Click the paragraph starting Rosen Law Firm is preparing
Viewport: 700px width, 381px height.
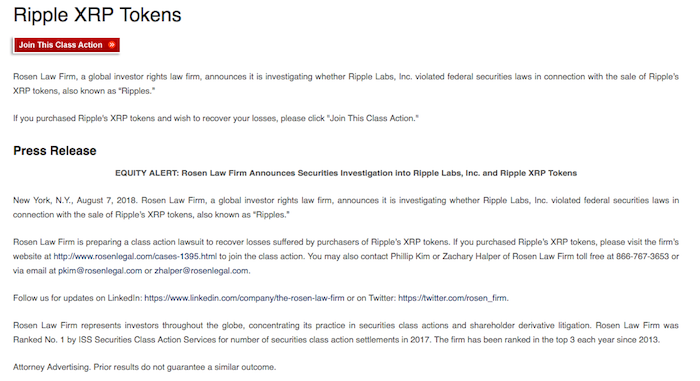(346, 256)
